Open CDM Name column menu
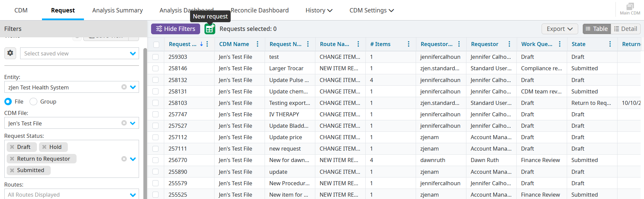 click(258, 44)
